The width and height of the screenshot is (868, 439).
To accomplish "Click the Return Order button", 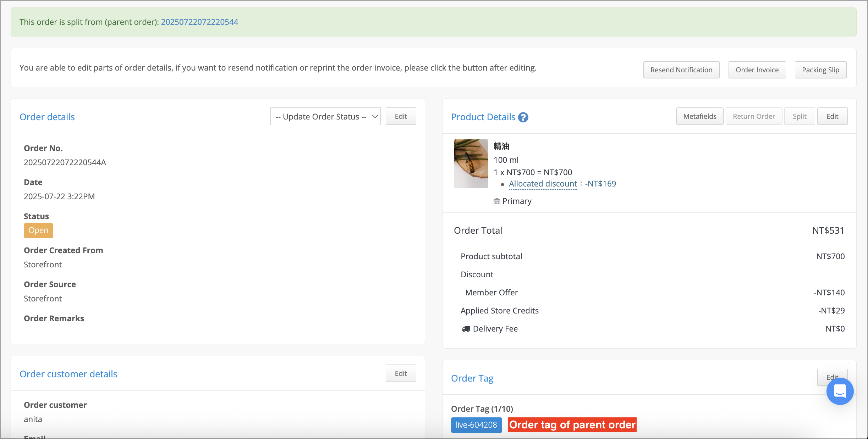I will point(754,116).
